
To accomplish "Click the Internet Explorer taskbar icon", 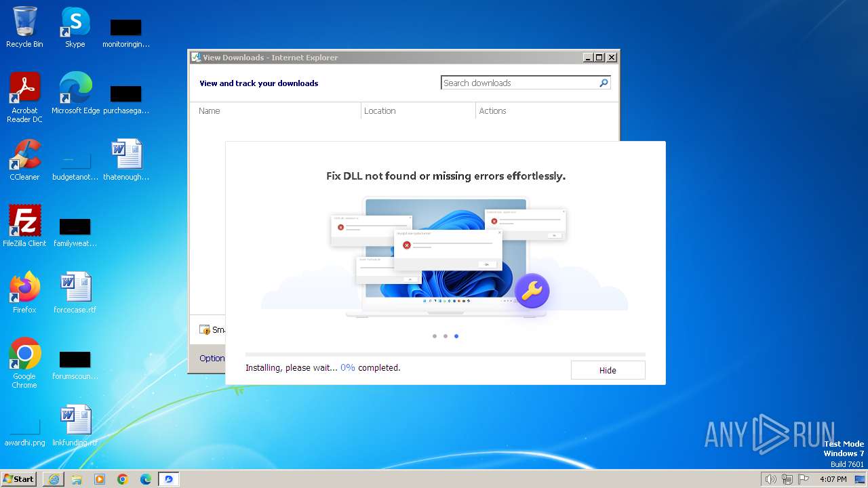I will (54, 479).
